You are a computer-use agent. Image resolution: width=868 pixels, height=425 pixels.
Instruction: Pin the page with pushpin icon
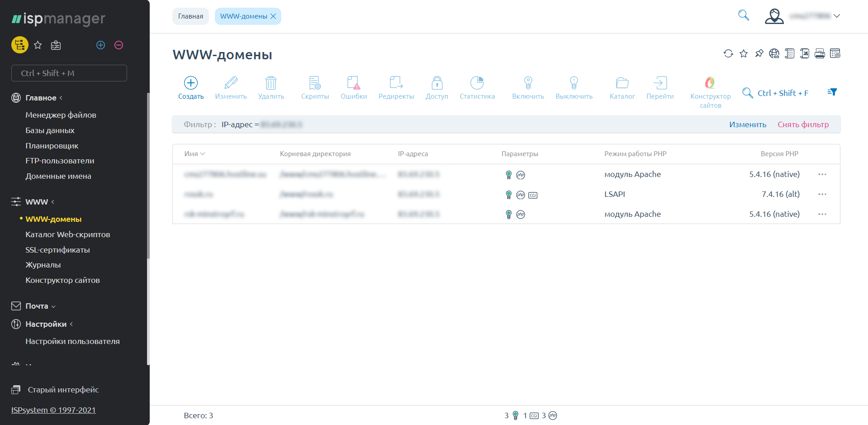[x=759, y=53]
